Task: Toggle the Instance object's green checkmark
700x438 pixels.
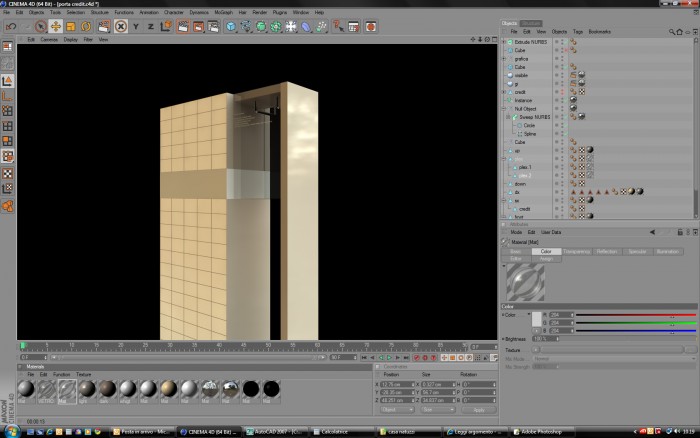Action: point(566,100)
